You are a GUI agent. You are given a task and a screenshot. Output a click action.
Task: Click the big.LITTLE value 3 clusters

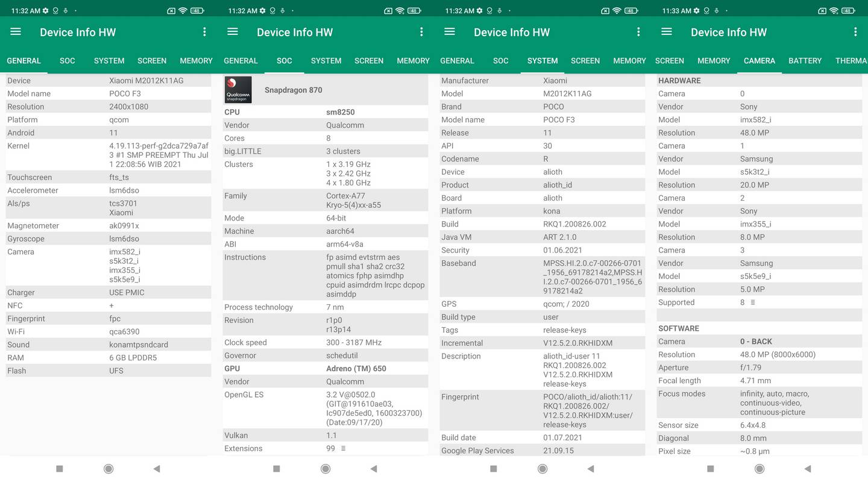click(343, 151)
